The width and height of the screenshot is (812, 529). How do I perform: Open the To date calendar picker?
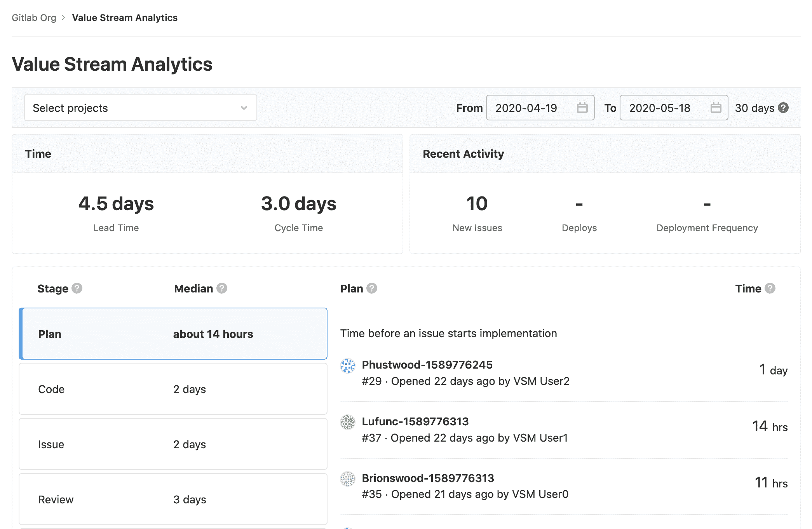click(716, 108)
